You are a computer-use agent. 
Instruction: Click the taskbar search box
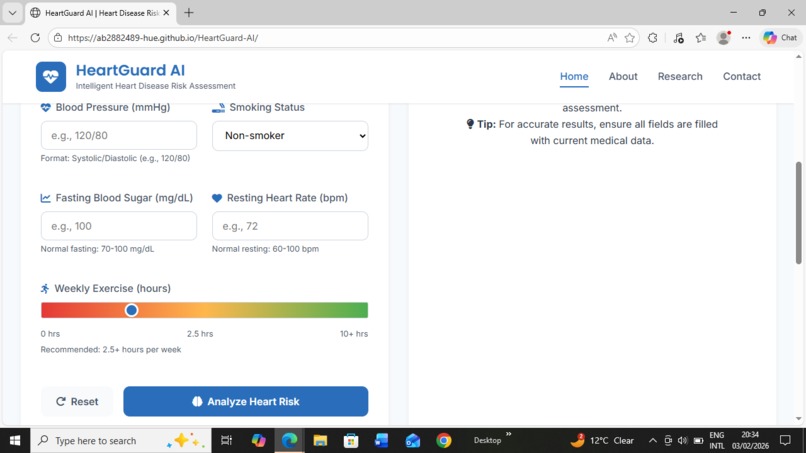click(121, 441)
